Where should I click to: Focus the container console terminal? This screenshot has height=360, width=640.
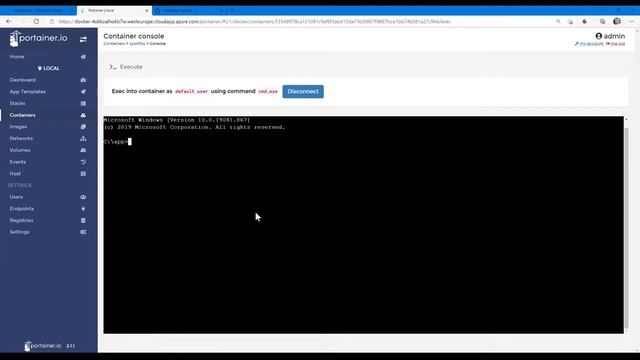[x=363, y=225]
